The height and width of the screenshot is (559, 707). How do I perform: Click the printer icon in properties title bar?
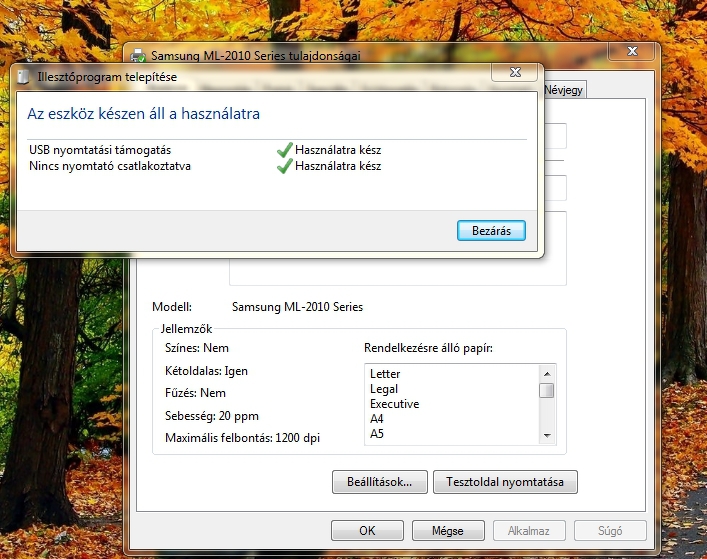point(138,55)
